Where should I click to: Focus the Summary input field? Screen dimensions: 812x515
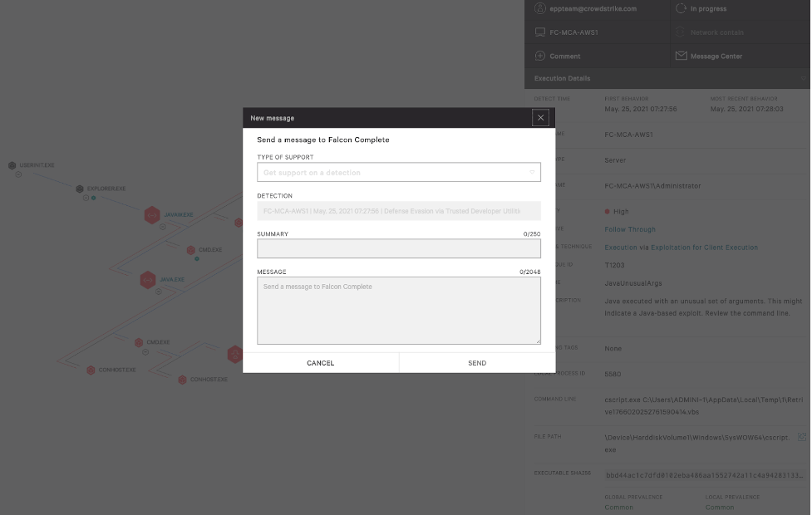(x=399, y=248)
